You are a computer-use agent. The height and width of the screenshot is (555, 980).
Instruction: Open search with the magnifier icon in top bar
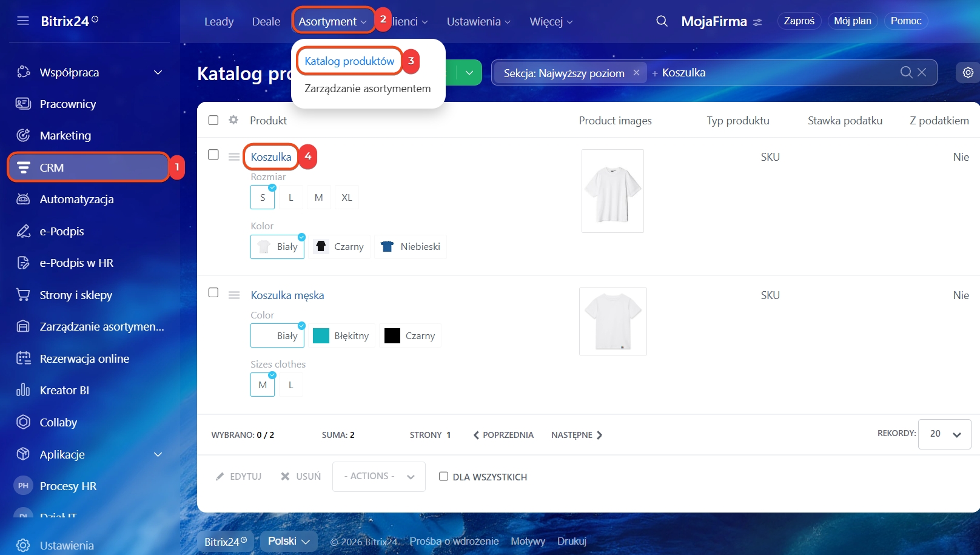coord(662,21)
